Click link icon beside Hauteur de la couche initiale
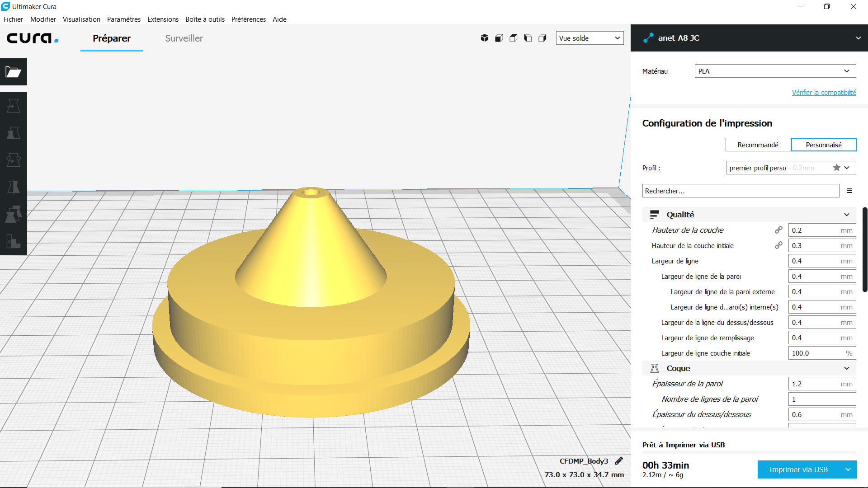This screenshot has height=488, width=868. (x=778, y=245)
